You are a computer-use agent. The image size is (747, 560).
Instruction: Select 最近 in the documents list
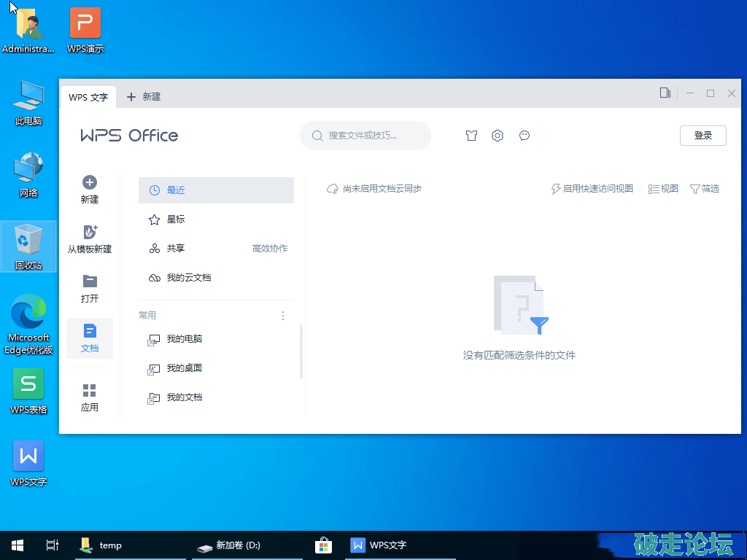(216, 190)
